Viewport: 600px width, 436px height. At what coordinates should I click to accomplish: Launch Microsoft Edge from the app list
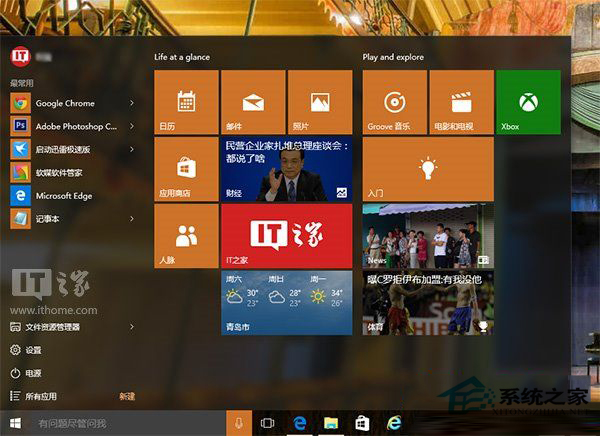point(64,195)
